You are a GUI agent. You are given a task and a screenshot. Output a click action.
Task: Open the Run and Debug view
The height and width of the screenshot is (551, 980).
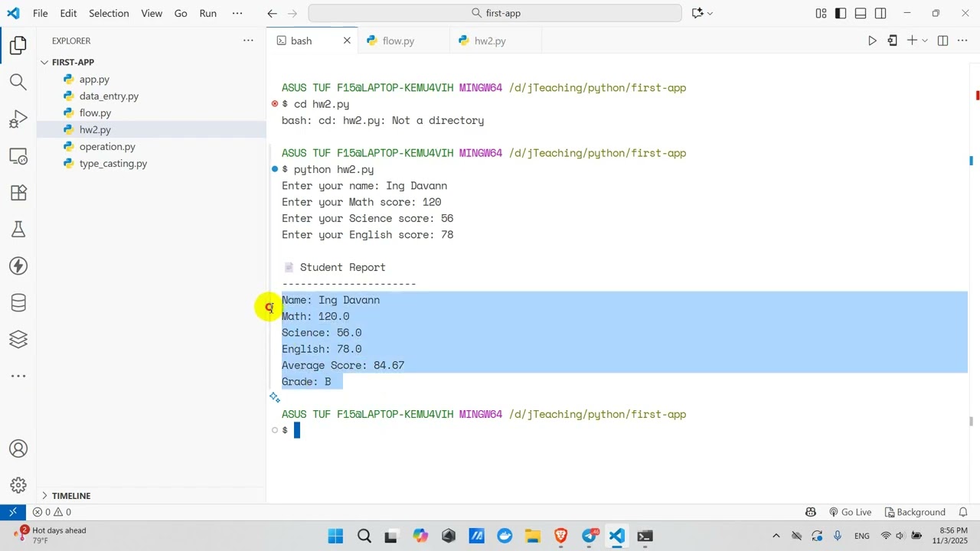pos(18,119)
